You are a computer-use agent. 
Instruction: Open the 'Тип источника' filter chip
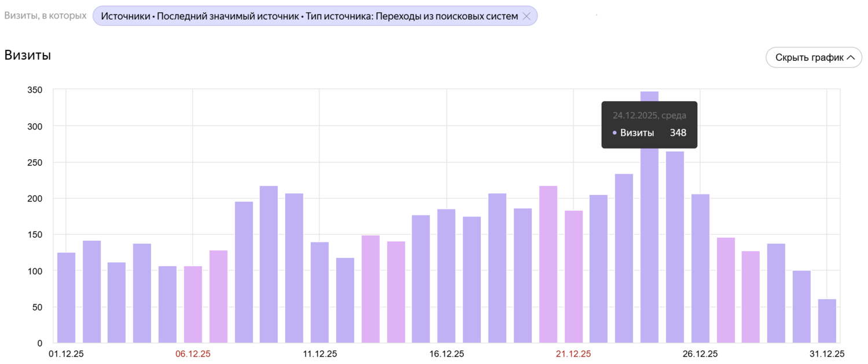309,16
